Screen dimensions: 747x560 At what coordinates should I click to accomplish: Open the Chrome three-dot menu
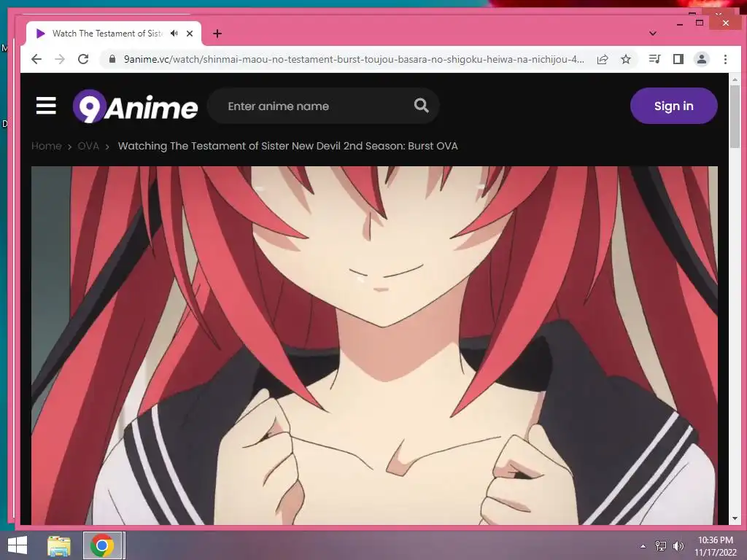coord(725,59)
